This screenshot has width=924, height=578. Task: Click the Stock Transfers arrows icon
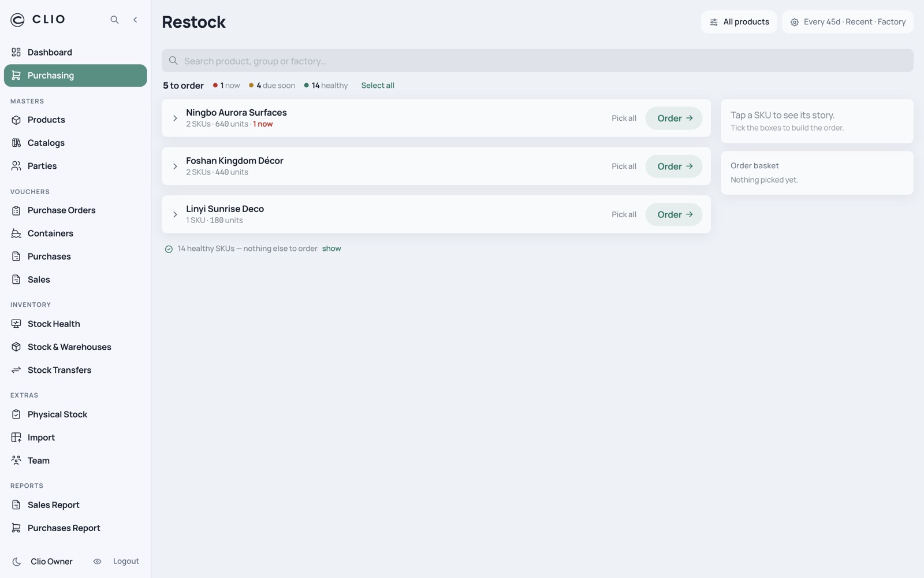pos(16,370)
